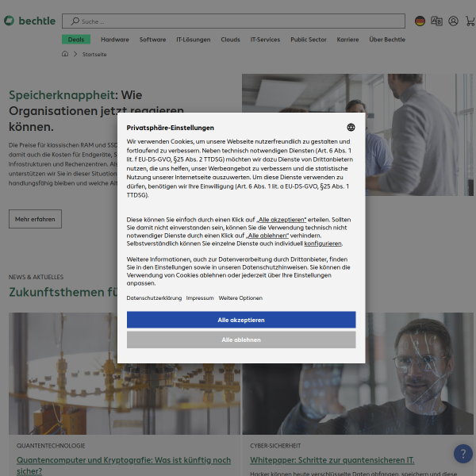Open the IT-Lösungen menu
476x476 pixels.
194,40
